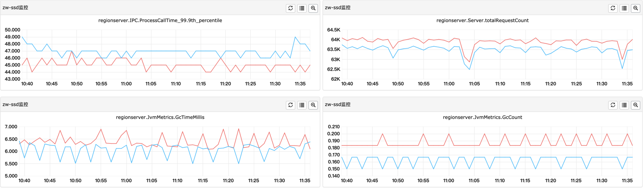Click 62K axis label on totalRequestCount chart
Screen dimensions: 644x190
tap(335, 79)
